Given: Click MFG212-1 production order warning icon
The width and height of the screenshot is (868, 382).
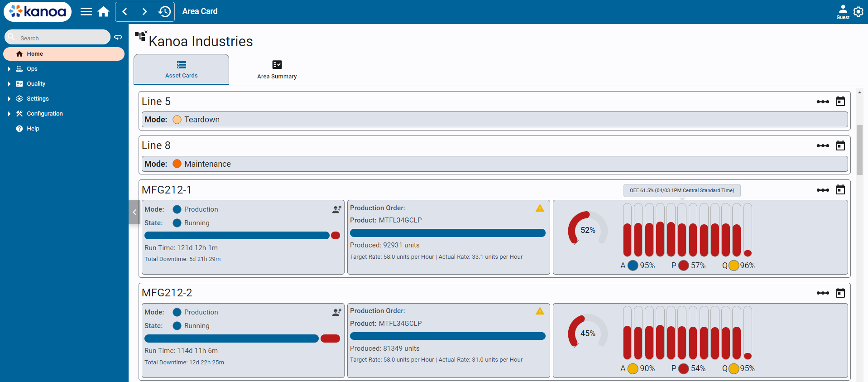Looking at the screenshot, I should coord(540,208).
